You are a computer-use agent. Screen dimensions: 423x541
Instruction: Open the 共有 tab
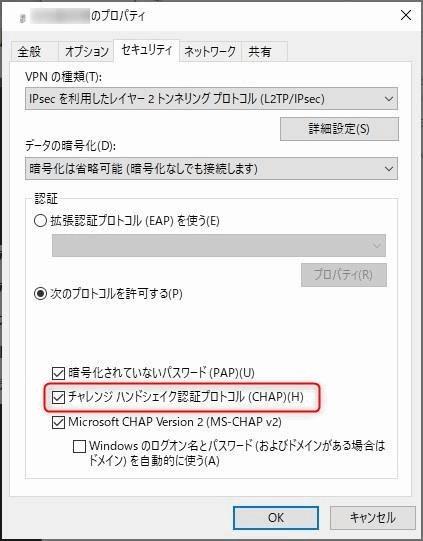(264, 51)
